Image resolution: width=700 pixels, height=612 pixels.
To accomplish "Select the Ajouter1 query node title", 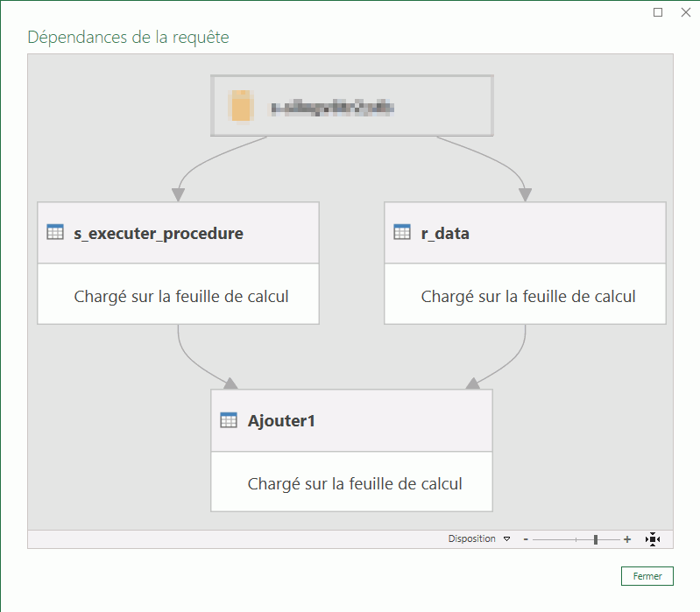I will (x=281, y=421).
